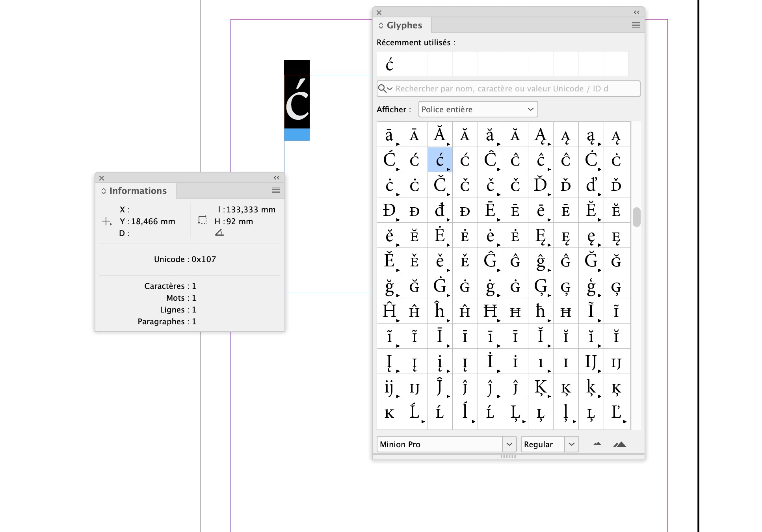The image size is (762, 532).
Task: Select the ć glyph under Récemment utilisés
Action: [389, 64]
